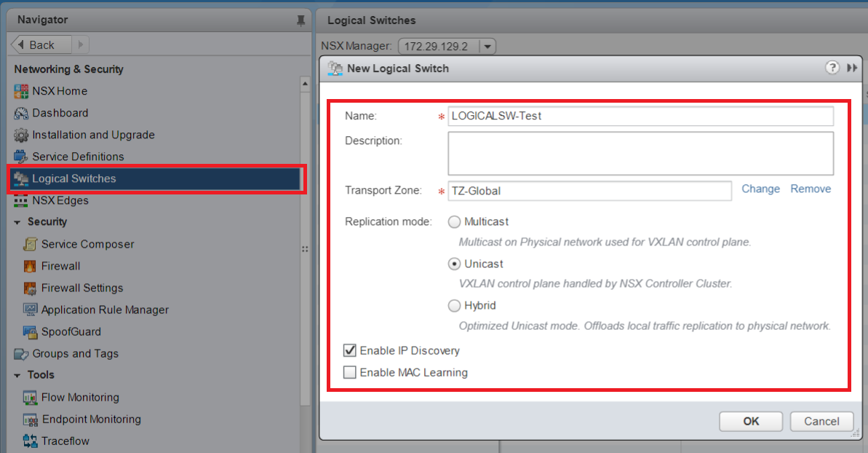This screenshot has height=453, width=868.
Task: Go to Dashboard in navigator
Action: (x=60, y=113)
